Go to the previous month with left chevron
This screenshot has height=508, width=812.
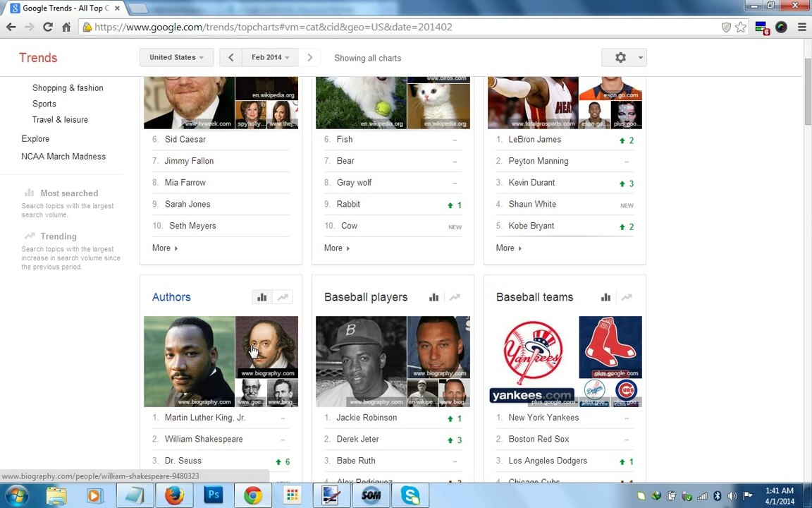point(231,58)
